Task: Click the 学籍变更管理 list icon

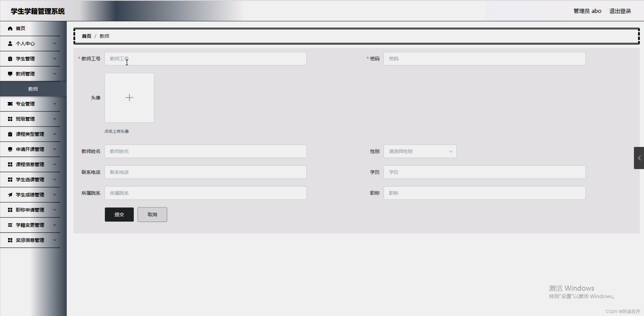Action: (x=10, y=225)
